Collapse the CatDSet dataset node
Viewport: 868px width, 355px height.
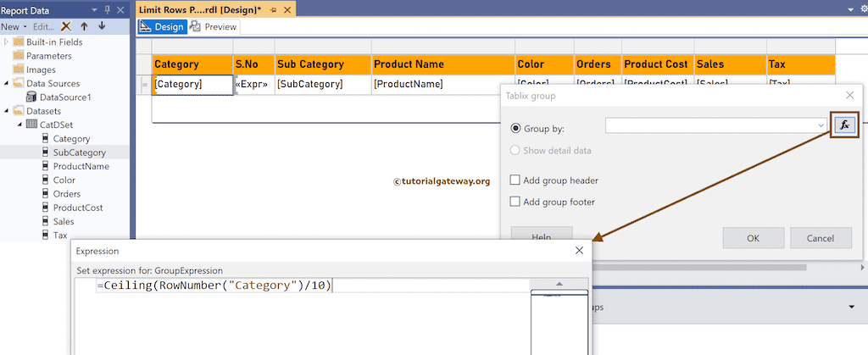coord(20,125)
